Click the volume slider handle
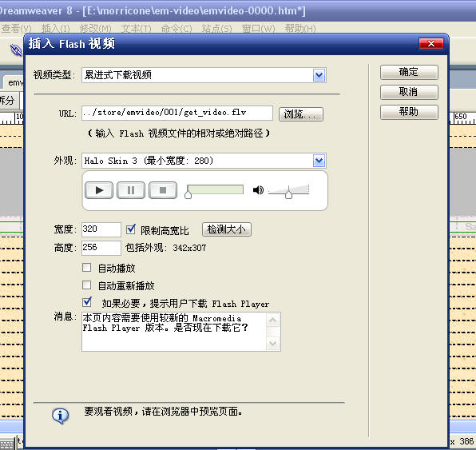The height and width of the screenshot is (450, 476). (x=288, y=193)
